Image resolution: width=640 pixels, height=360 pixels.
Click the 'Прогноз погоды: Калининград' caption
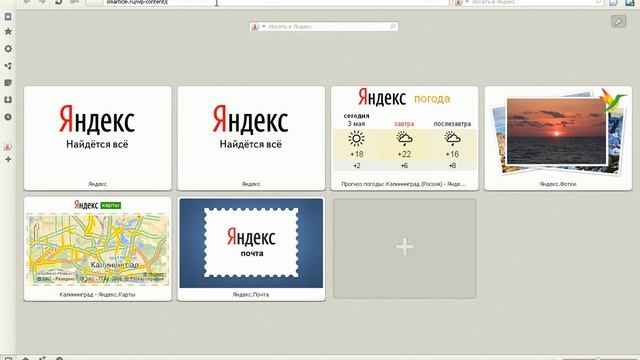click(404, 184)
